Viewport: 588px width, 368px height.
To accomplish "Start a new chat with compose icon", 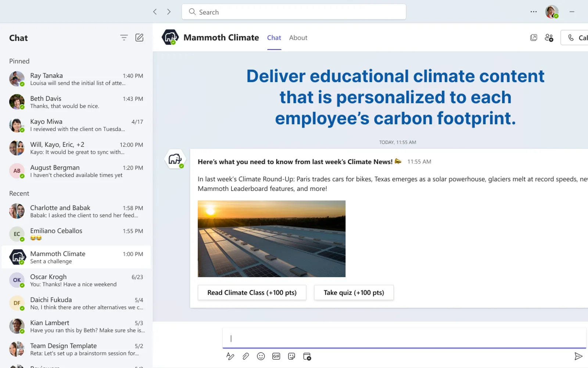I will tap(139, 38).
